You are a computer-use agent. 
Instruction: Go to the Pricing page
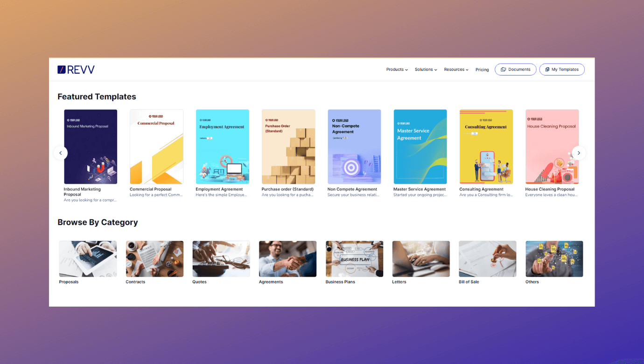click(x=482, y=70)
